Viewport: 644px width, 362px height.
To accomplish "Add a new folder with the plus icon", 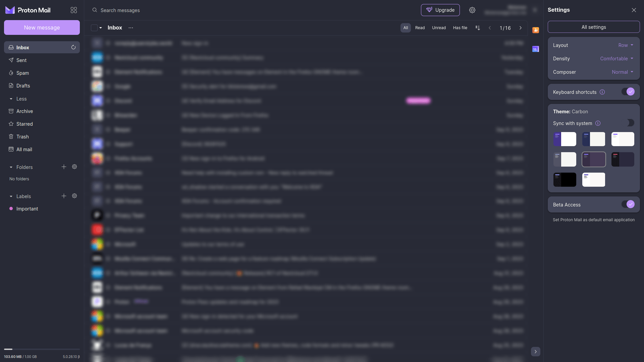I will click(64, 167).
